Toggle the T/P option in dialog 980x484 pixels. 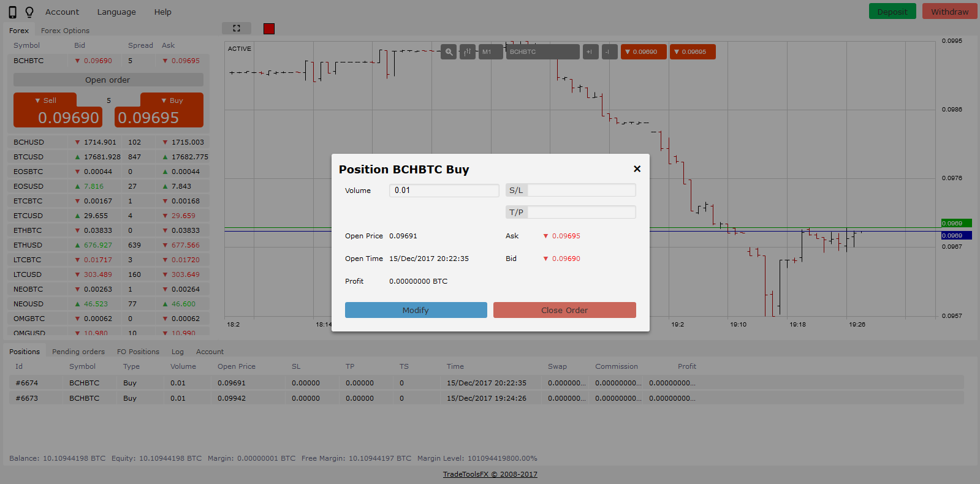(x=516, y=213)
